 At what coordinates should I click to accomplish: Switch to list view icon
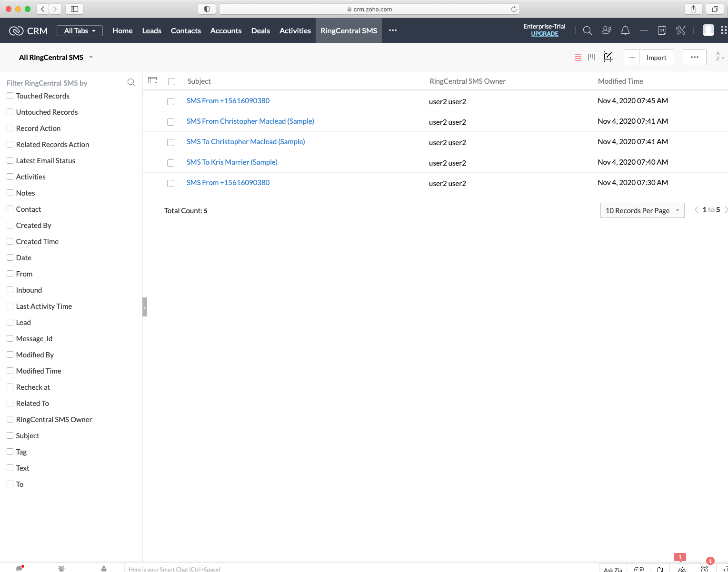tap(578, 57)
